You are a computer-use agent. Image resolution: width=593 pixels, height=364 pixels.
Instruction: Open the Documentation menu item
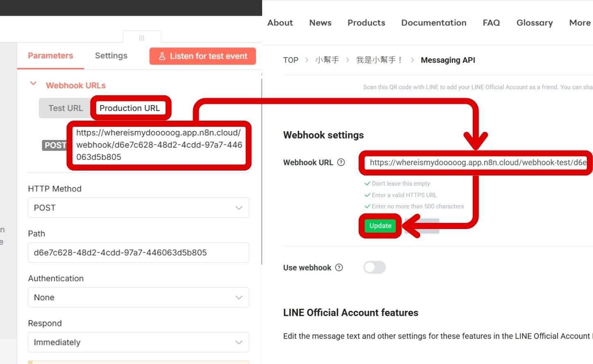pos(434,23)
